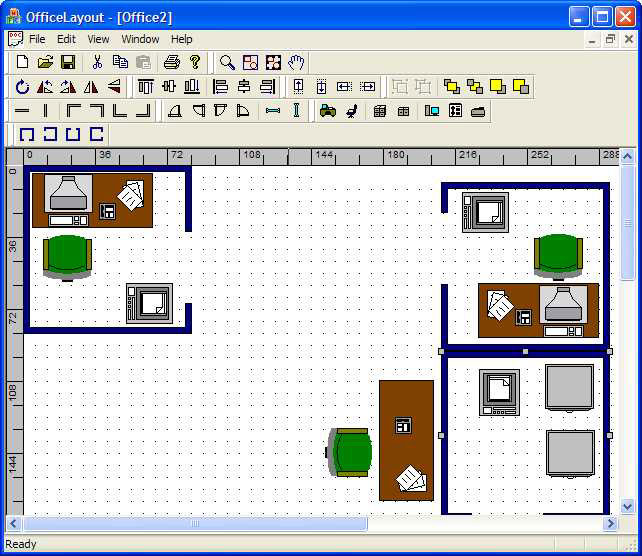Create a new layout document
Viewport: 642px width, 556px height.
[x=22, y=62]
